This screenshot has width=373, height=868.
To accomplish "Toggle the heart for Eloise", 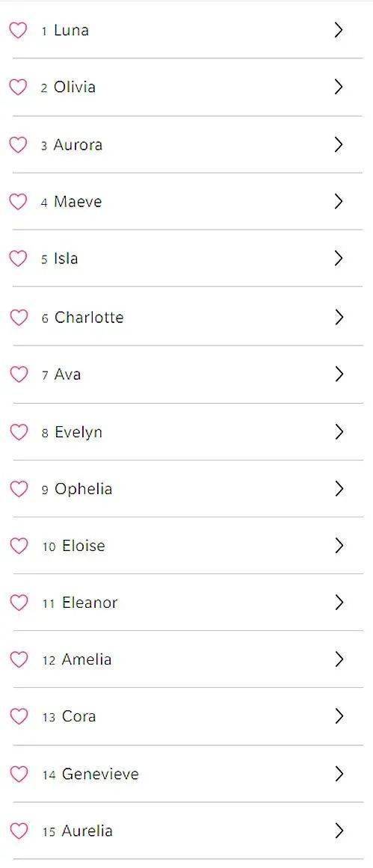I will click(18, 546).
